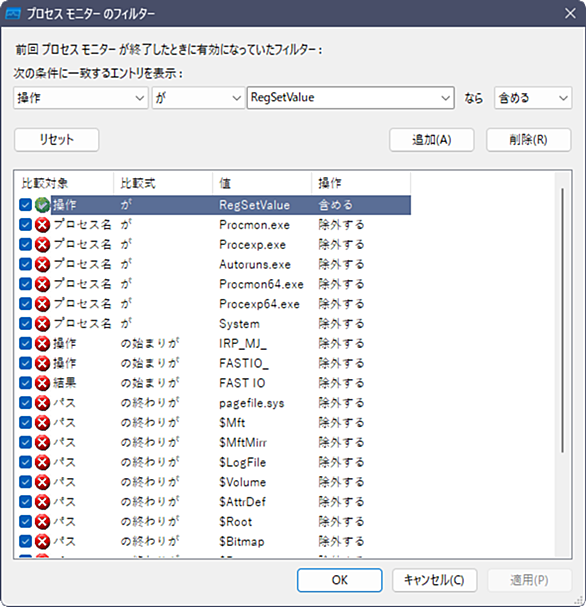Click the green include icon for RegSetValue
The width and height of the screenshot is (586, 607).
click(42, 205)
